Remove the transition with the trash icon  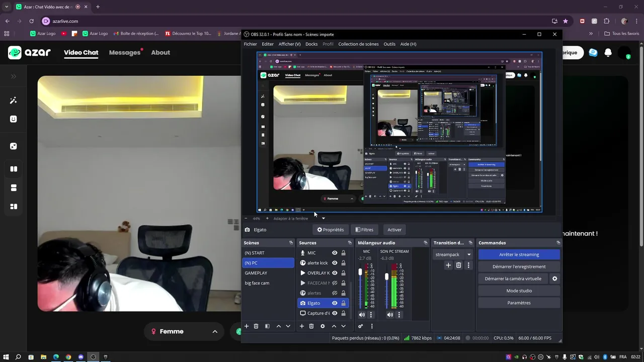tap(458, 265)
